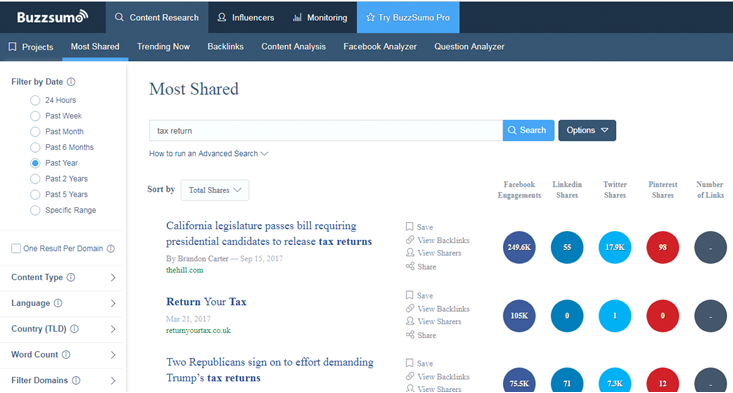The height and width of the screenshot is (393, 733).
Task: Click the Try BuzzSumo Pro button
Action: [x=408, y=17]
